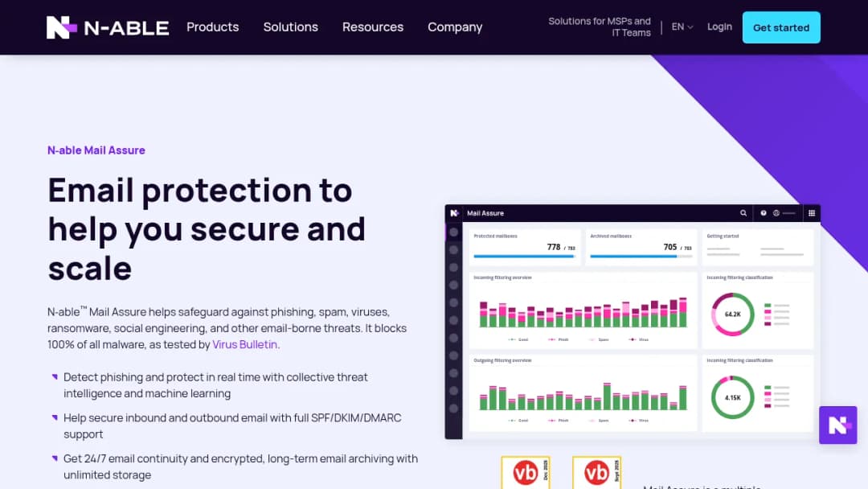The height and width of the screenshot is (489, 868).
Task: Click the 'Mail Assure' dashboard title
Action: click(485, 213)
